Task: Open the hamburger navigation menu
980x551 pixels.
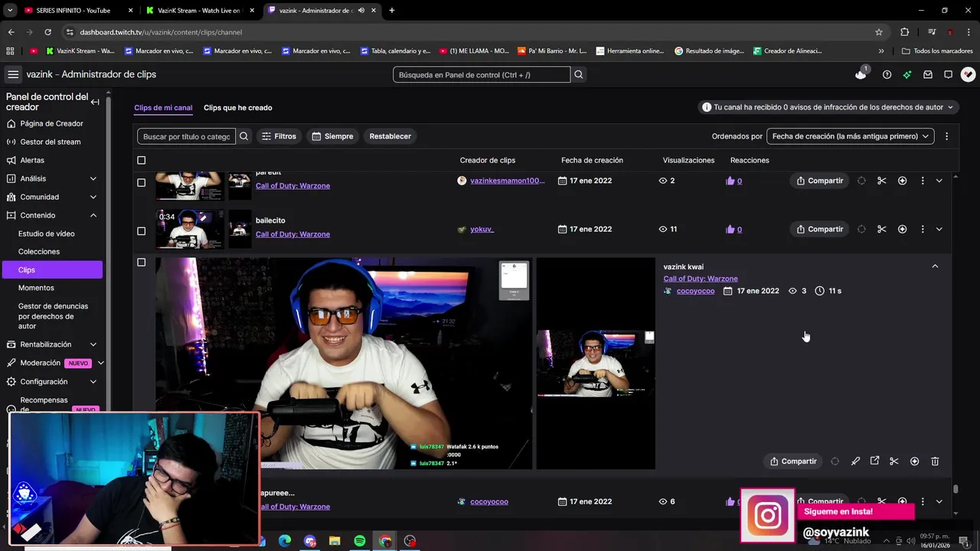Action: tap(13, 74)
